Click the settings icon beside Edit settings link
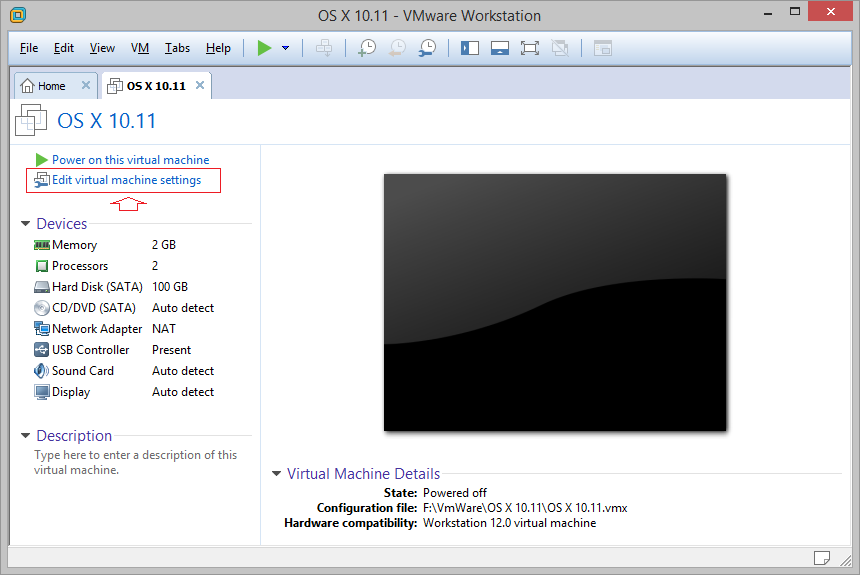This screenshot has width=860, height=575. pos(42,180)
